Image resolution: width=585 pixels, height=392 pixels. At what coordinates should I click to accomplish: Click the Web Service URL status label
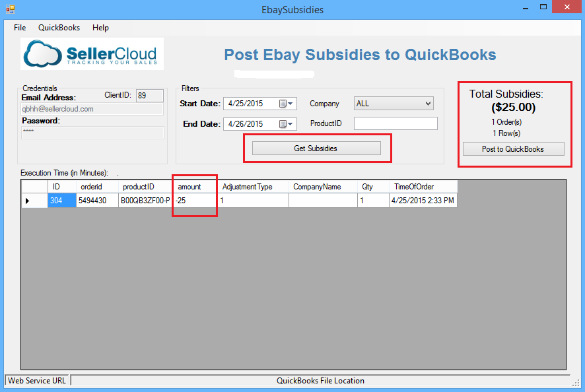pos(37,380)
